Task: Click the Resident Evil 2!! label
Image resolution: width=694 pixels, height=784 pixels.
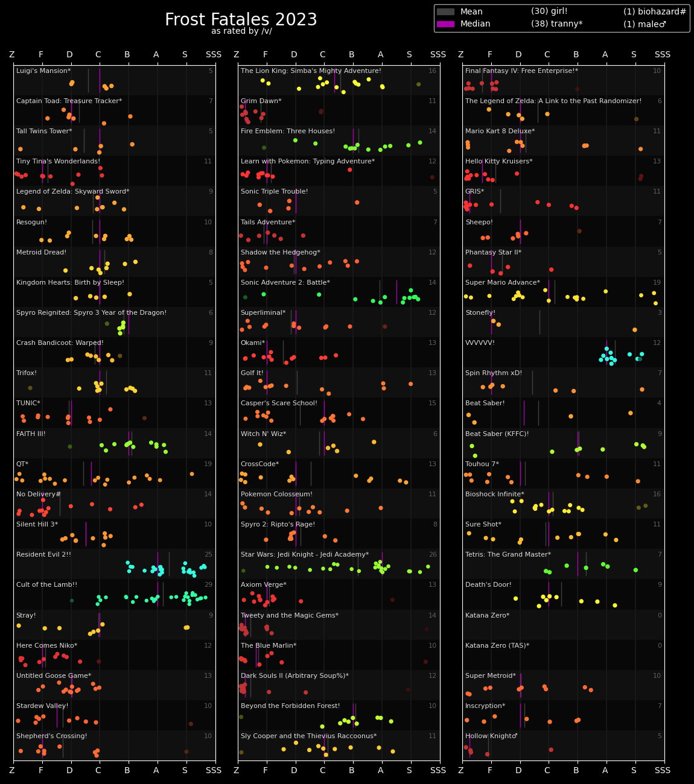Action: [x=43, y=555]
